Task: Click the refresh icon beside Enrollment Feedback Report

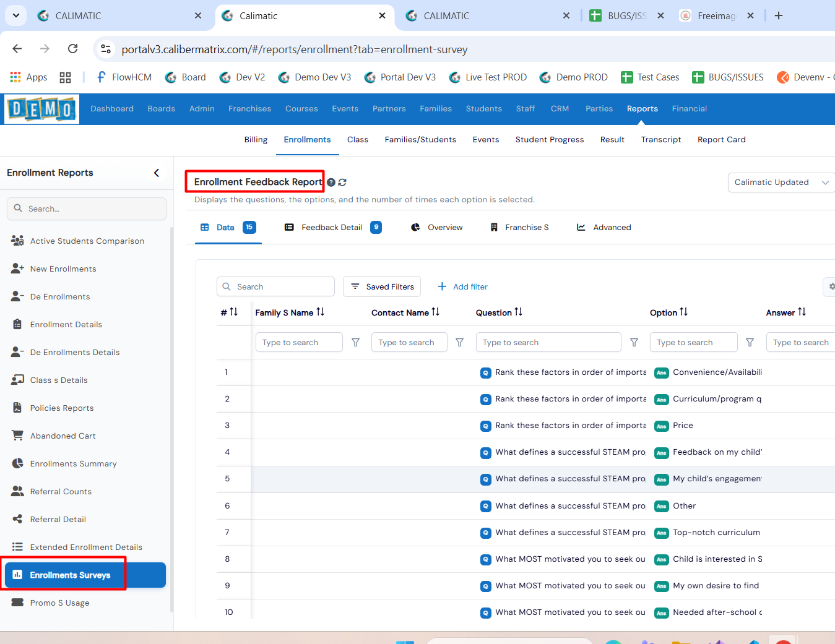Action: (342, 182)
